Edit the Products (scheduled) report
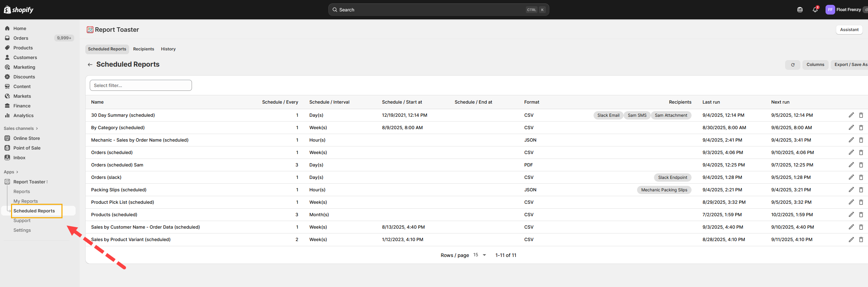 [x=851, y=214]
